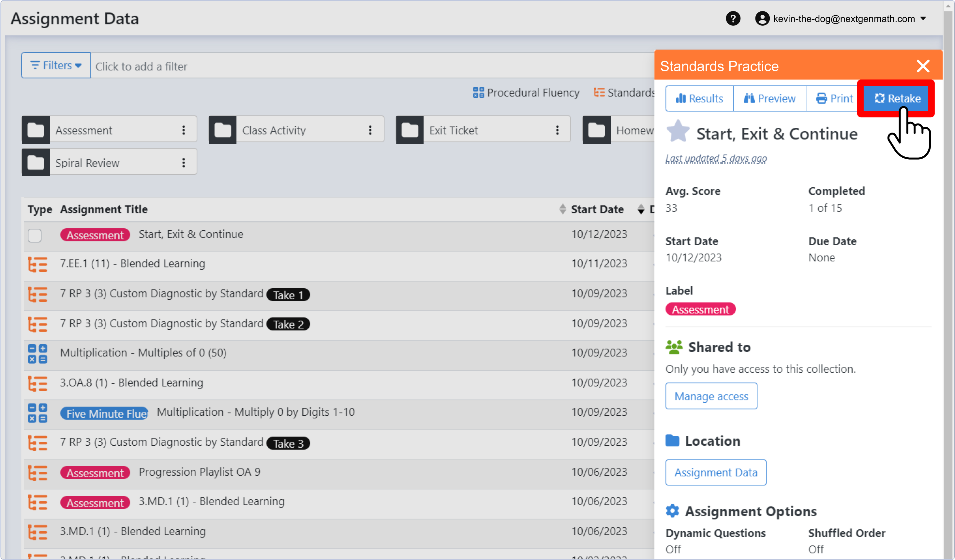Click Last updated 5 days ago link
The image size is (955, 560).
coord(716,158)
